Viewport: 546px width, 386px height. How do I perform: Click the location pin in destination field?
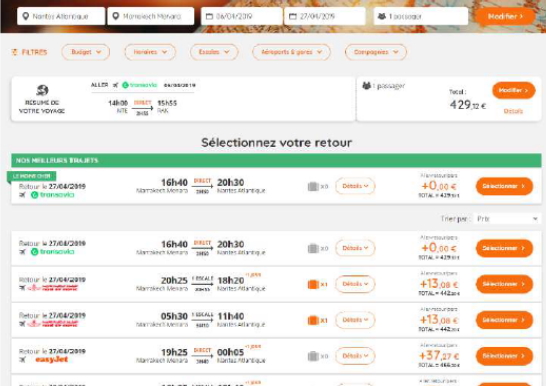(116, 16)
